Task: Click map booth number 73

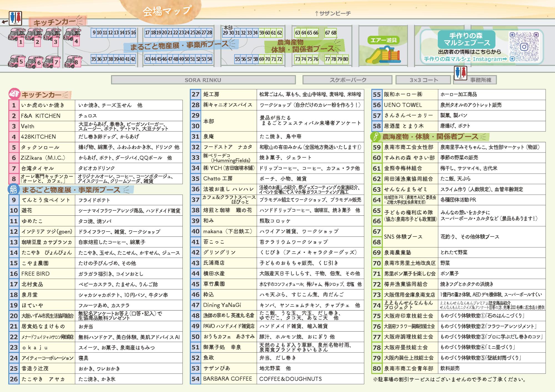Action: [297, 59]
